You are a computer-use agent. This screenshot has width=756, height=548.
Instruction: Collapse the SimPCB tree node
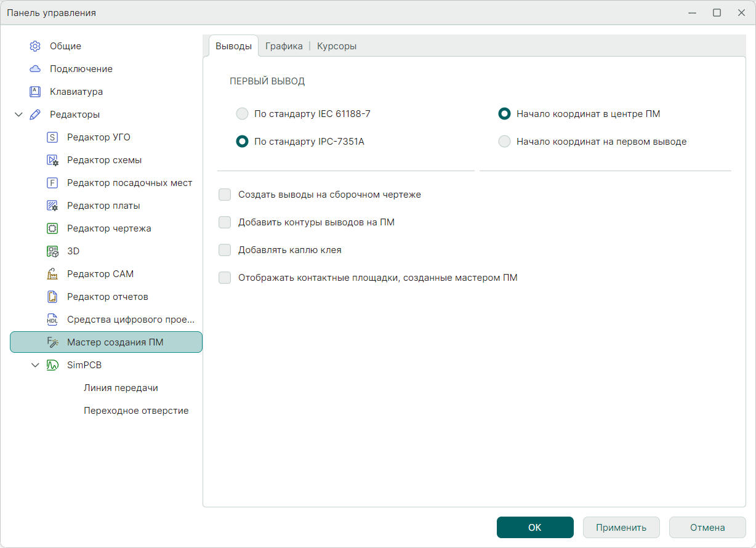(x=35, y=365)
